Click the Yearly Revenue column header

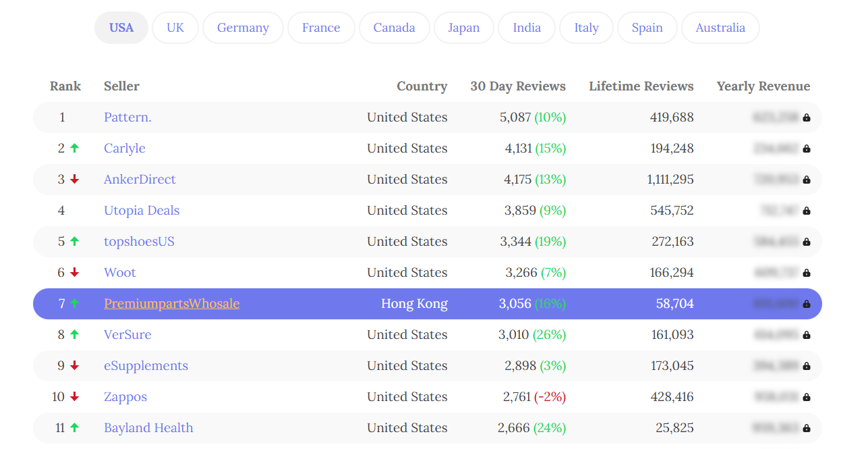[763, 86]
